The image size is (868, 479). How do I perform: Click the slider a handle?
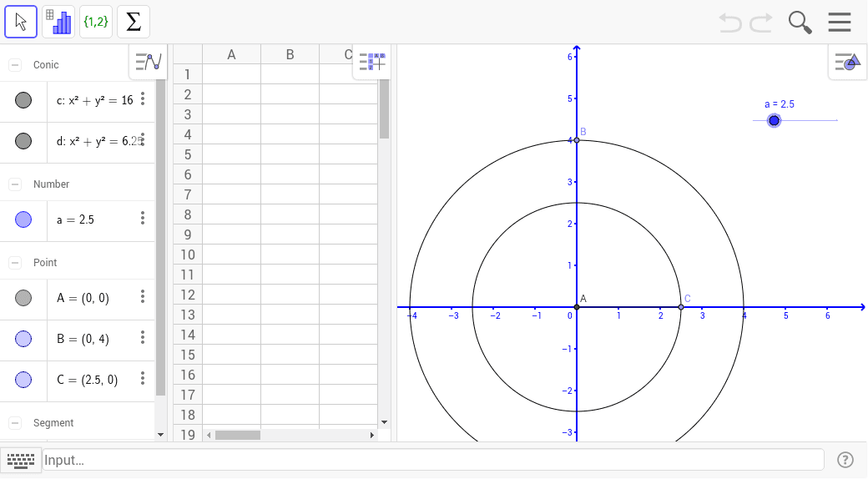tap(774, 121)
